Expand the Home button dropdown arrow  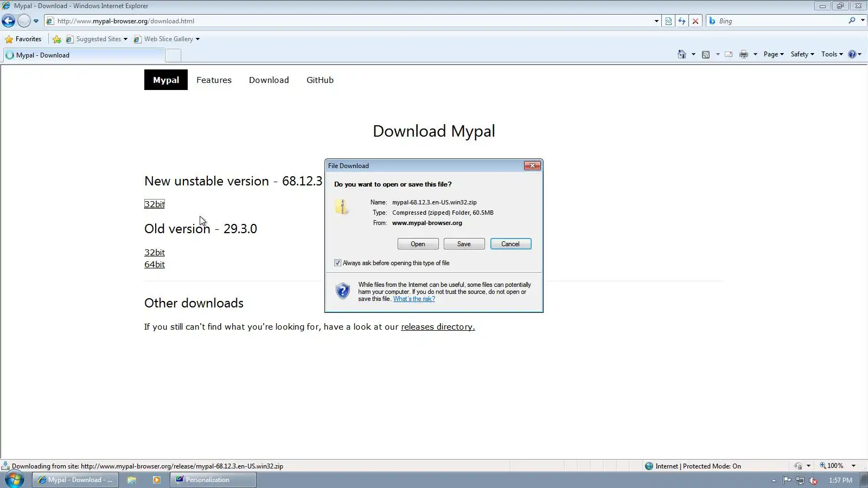pos(693,54)
